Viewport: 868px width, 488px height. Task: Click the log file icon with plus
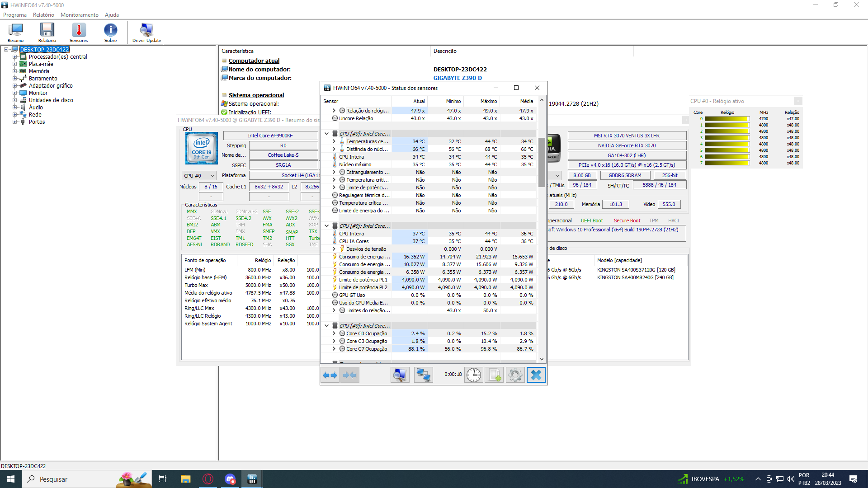(x=494, y=375)
